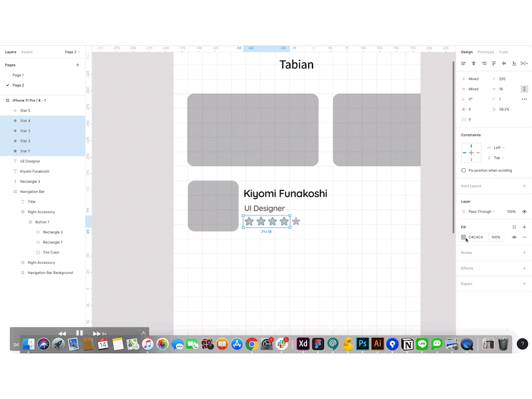Click the Kiyomi Funakoshi text on canvas
The image size is (532, 399).
click(285, 194)
